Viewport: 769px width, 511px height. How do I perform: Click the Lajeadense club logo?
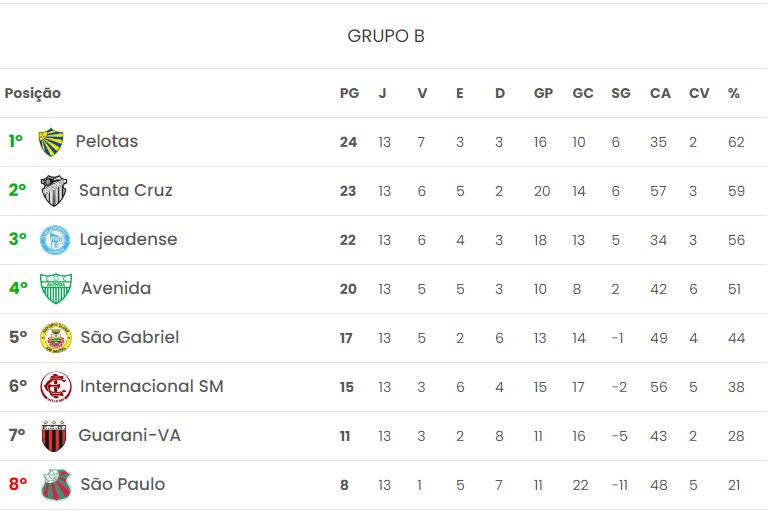click(54, 240)
